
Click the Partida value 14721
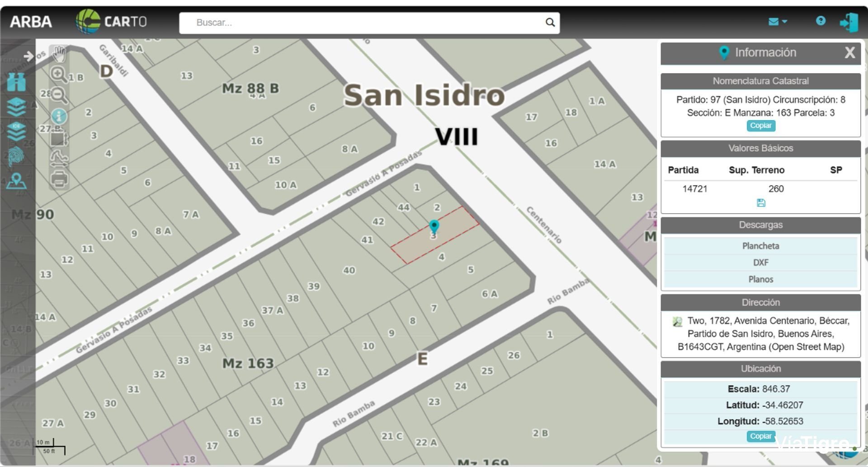695,189
